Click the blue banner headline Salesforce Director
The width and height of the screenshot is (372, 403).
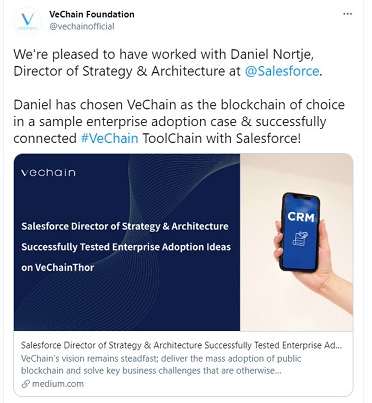pyautogui.click(x=125, y=226)
